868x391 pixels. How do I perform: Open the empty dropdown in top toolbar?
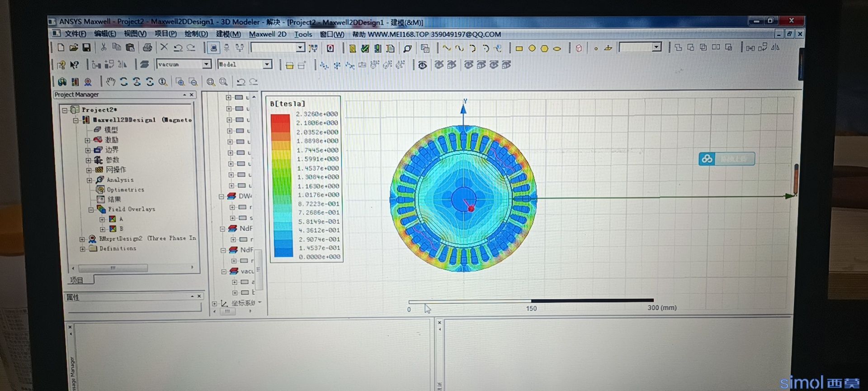tap(300, 48)
